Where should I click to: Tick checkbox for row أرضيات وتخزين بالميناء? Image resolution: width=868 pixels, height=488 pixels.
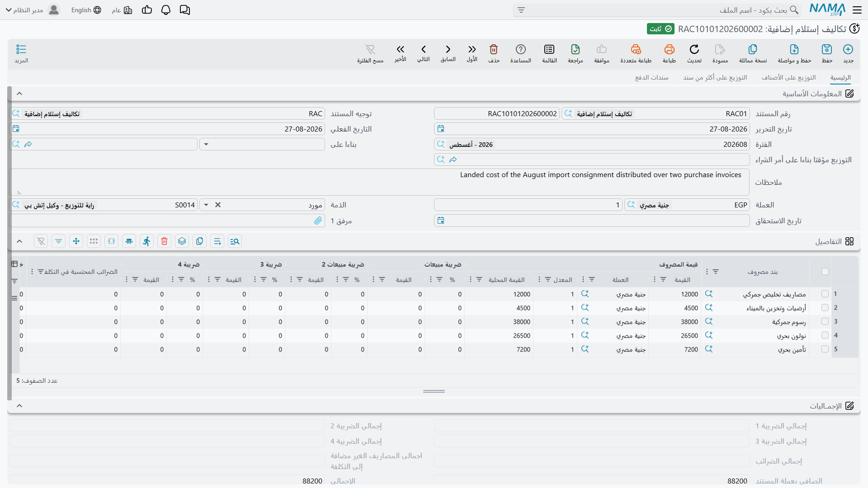[x=825, y=308]
